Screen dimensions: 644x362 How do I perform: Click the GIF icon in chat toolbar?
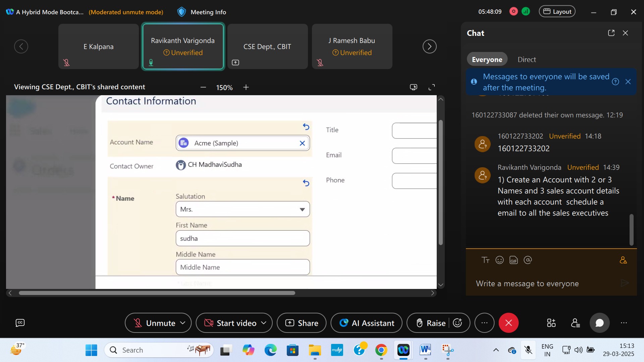(514, 260)
